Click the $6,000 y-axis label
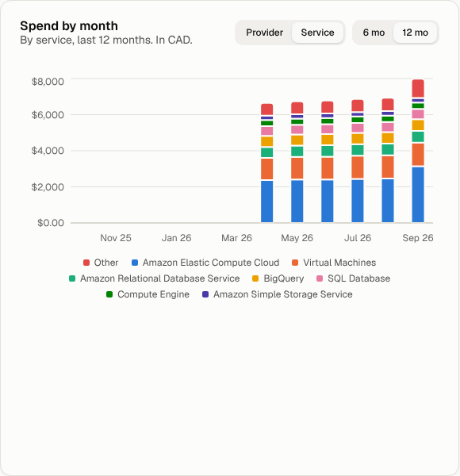 pos(48,115)
